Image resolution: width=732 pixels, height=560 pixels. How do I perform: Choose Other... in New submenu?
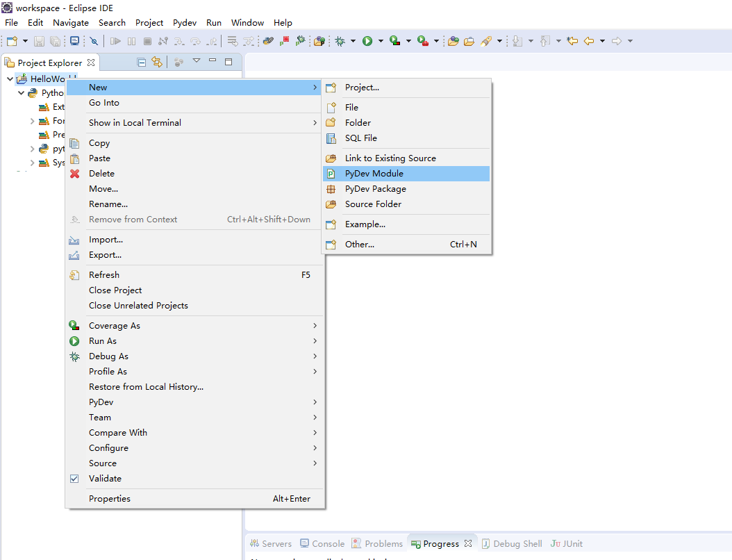[406, 245]
